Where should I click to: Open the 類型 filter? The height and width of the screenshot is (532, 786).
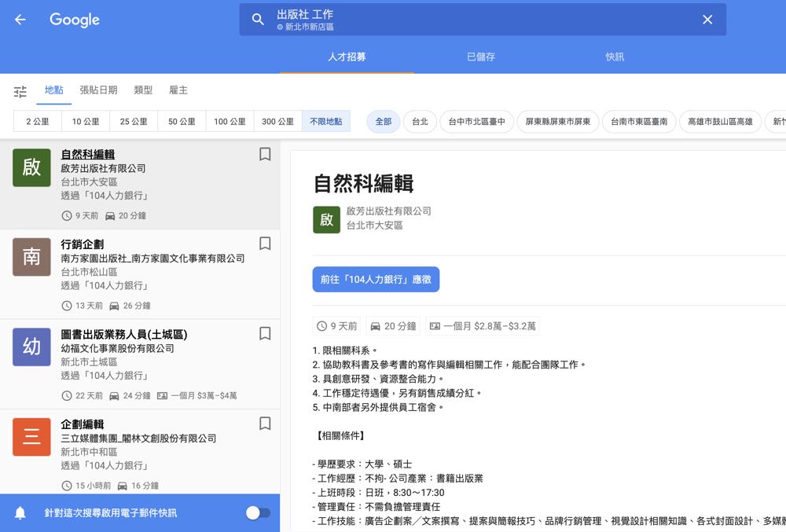click(143, 90)
